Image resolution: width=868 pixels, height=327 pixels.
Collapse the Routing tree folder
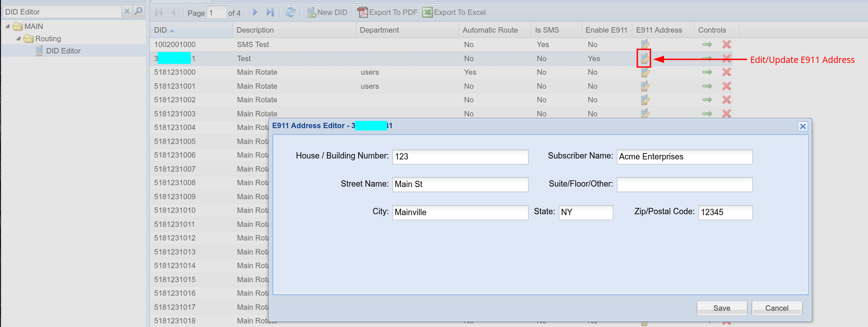pyautogui.click(x=19, y=38)
